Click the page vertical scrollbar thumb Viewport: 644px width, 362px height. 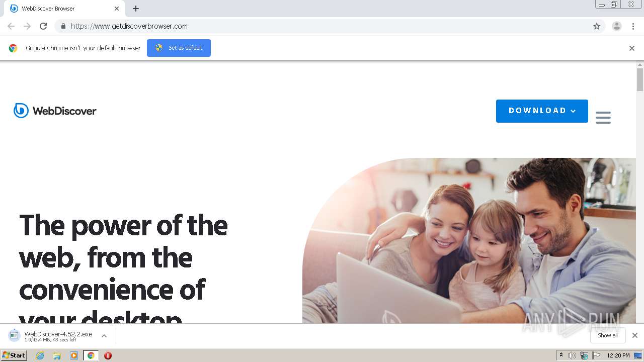point(640,79)
